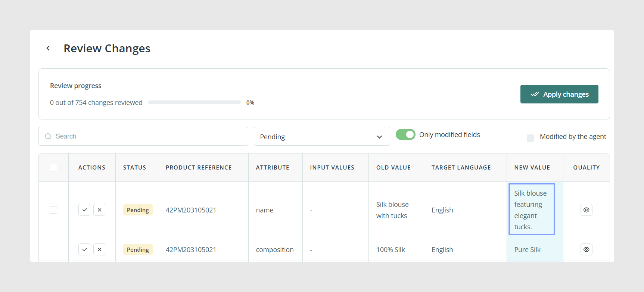Expand dropdown via its chevron arrow
The width and height of the screenshot is (644, 292).
click(380, 137)
